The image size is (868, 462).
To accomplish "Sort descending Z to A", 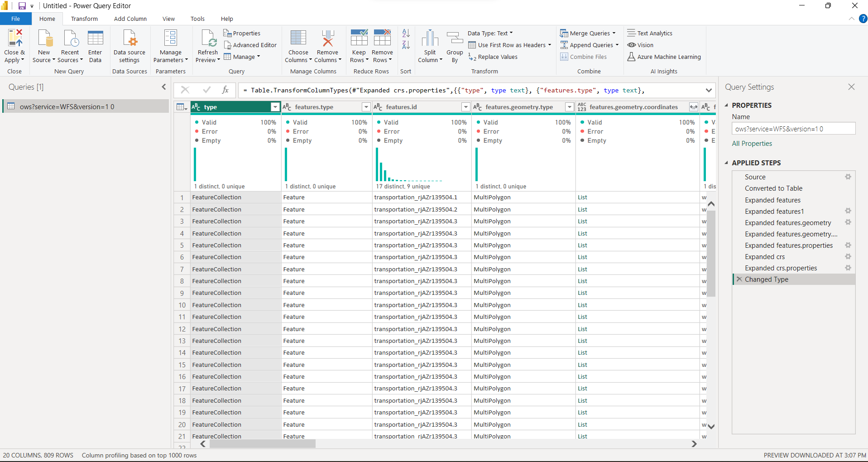I will (x=406, y=45).
